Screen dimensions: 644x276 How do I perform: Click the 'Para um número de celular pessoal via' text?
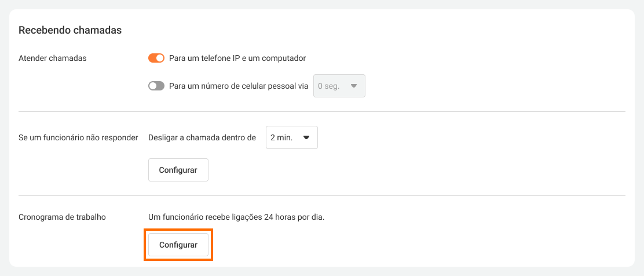(x=239, y=86)
